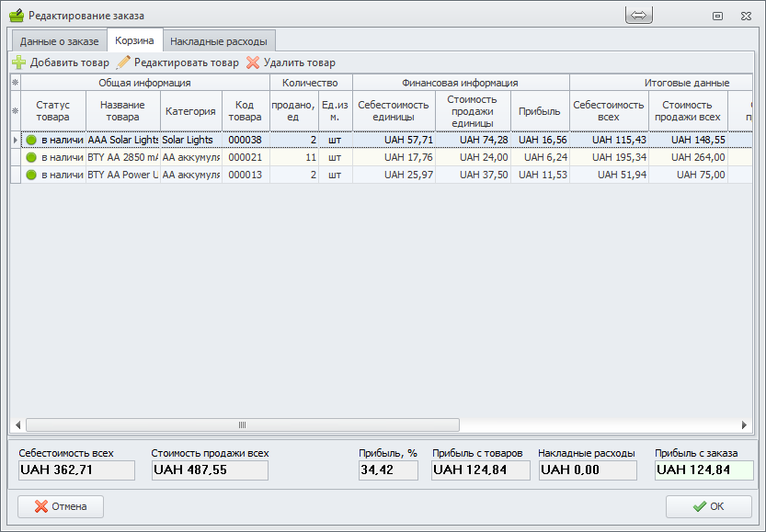Screen dimensions: 766x532
Task: Click the row indicator arrow of first row
Action: pos(15,141)
